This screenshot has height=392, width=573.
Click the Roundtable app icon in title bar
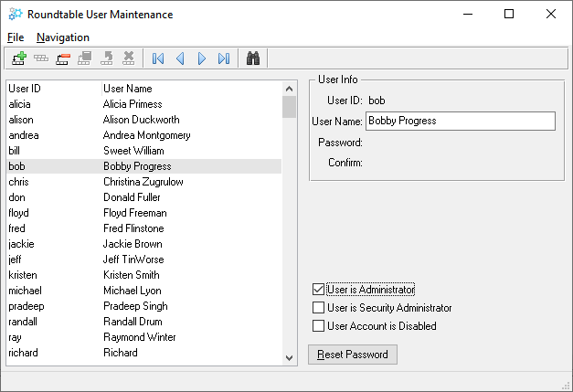16,15
